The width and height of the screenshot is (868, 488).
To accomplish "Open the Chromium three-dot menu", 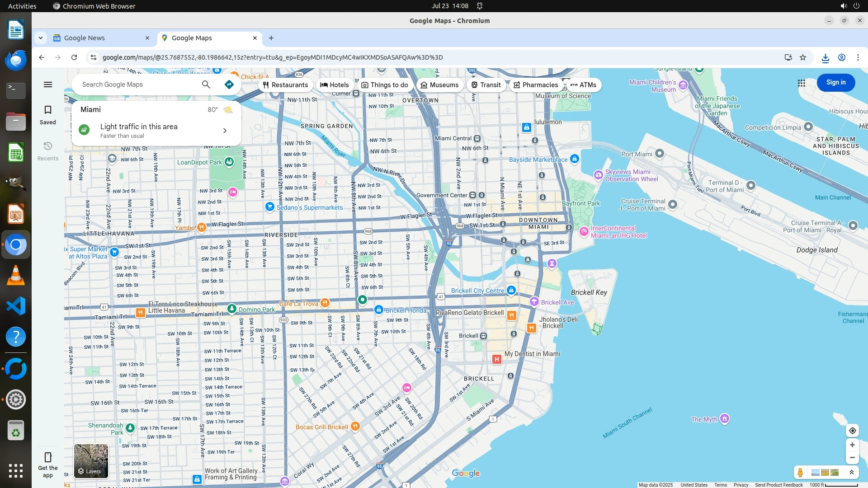I will [858, 57].
